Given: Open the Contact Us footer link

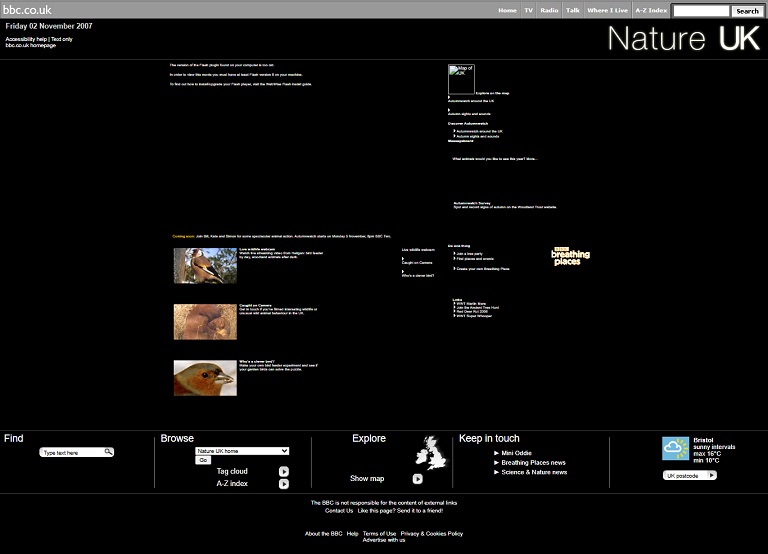Looking at the screenshot, I should pyautogui.click(x=339, y=511).
